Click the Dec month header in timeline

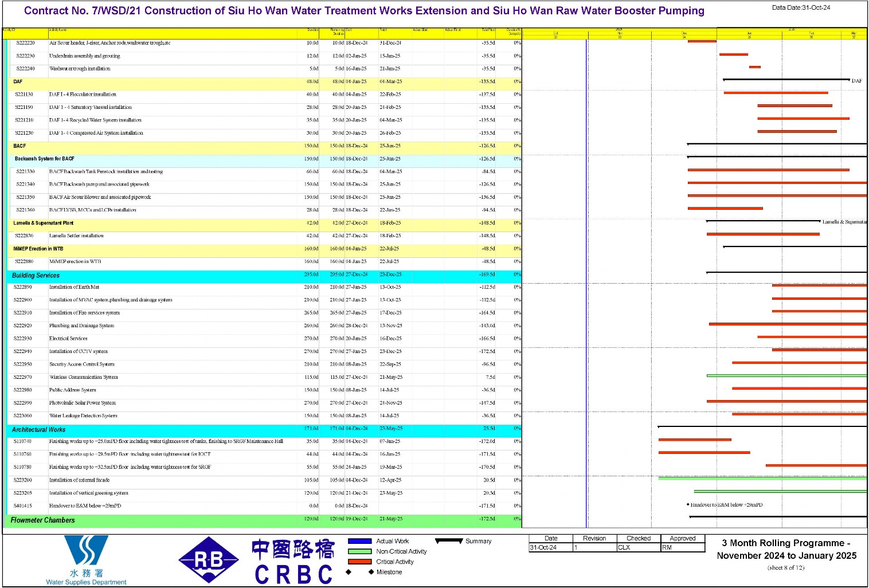click(684, 34)
